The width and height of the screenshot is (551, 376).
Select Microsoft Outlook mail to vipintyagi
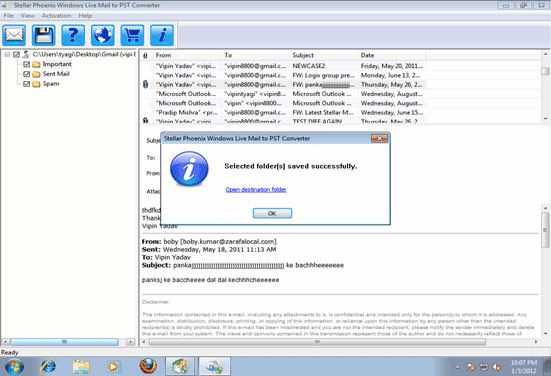[284, 94]
